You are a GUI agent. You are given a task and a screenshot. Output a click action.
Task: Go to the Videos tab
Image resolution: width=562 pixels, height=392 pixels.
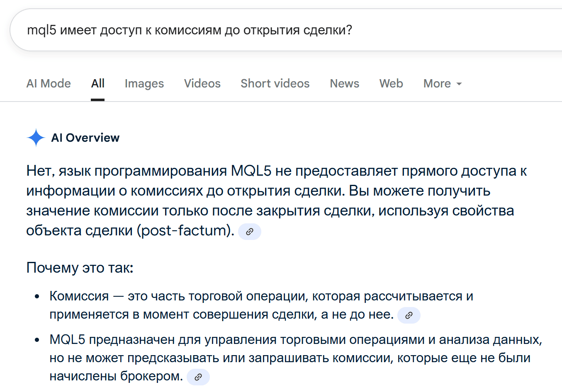[202, 84]
